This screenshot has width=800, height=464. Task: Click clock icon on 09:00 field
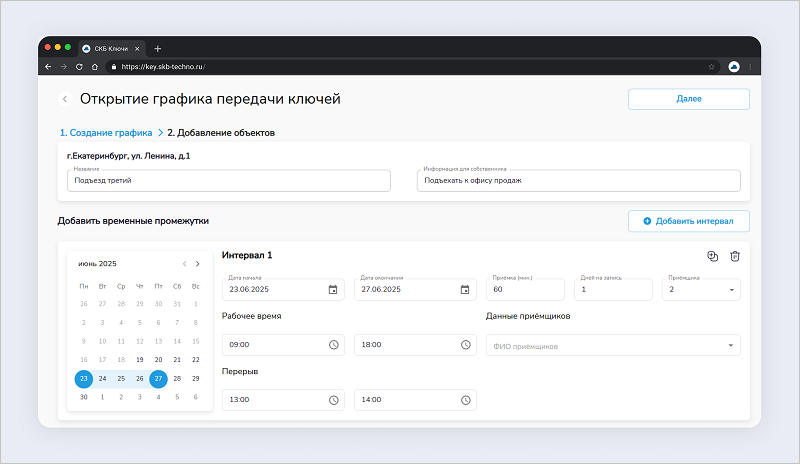pos(333,345)
